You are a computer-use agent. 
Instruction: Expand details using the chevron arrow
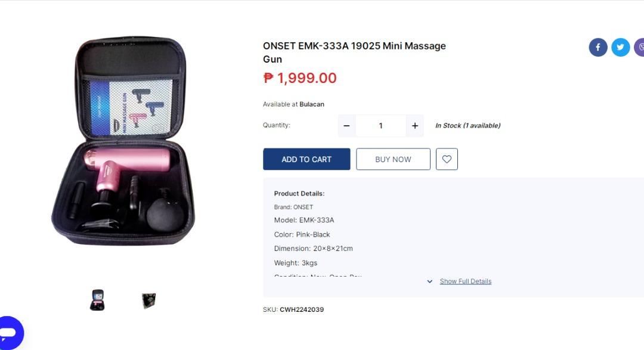click(x=429, y=281)
